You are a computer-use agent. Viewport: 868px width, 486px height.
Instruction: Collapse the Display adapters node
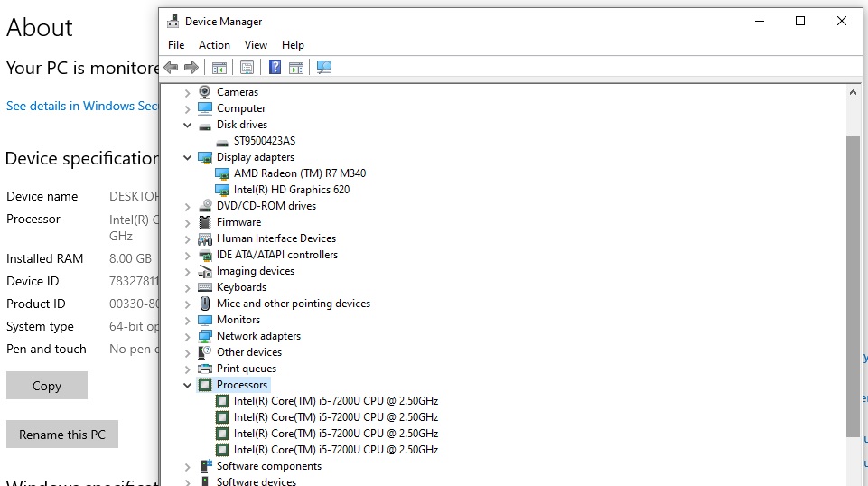coord(187,157)
